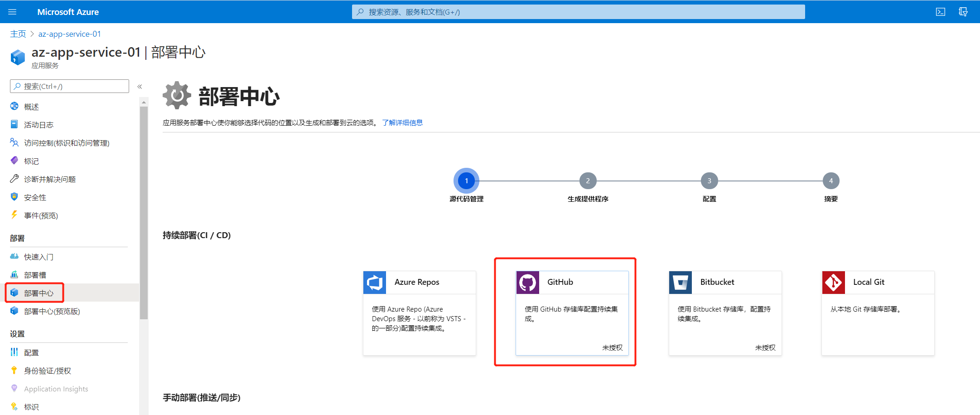Click the Azure Repos logo icon

375,283
